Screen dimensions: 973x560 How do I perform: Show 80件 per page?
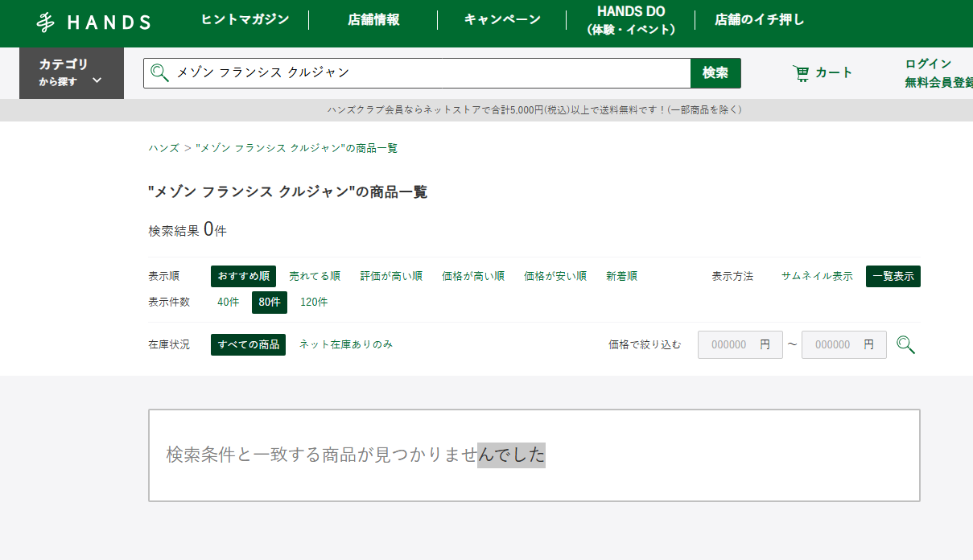pos(270,303)
